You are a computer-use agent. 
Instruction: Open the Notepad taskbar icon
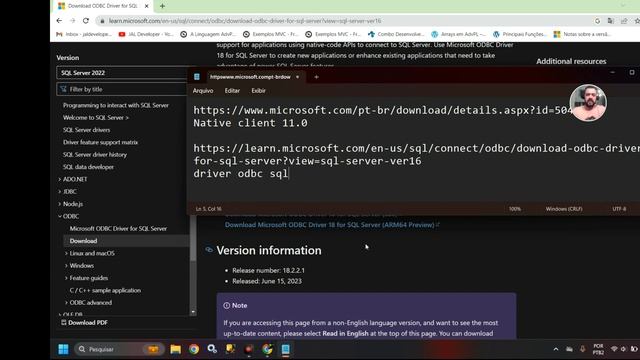tap(286, 349)
